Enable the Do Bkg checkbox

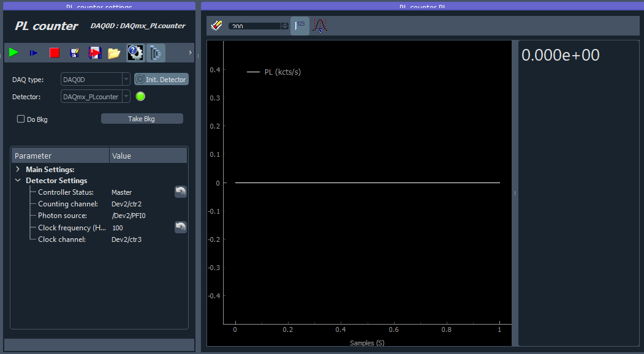(x=21, y=119)
